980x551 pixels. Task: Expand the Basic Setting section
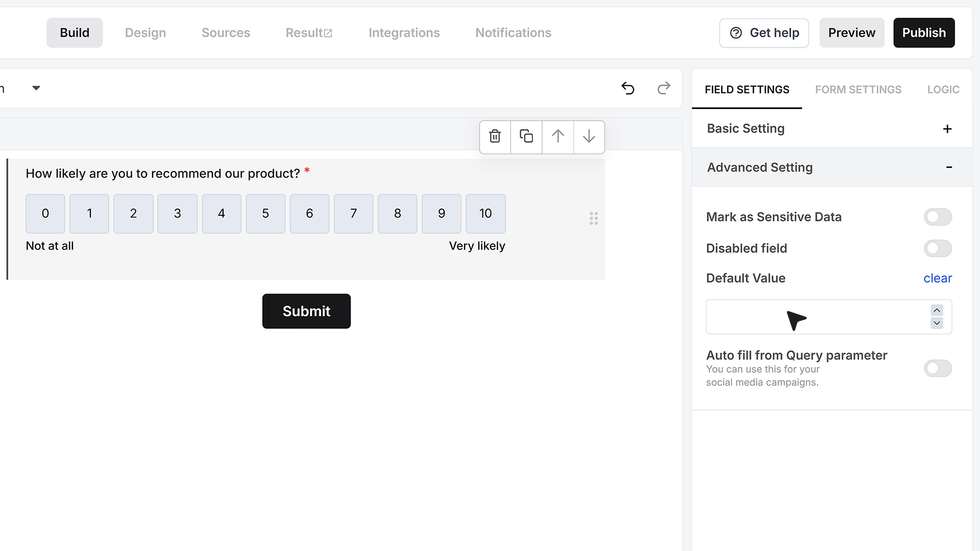pos(947,129)
